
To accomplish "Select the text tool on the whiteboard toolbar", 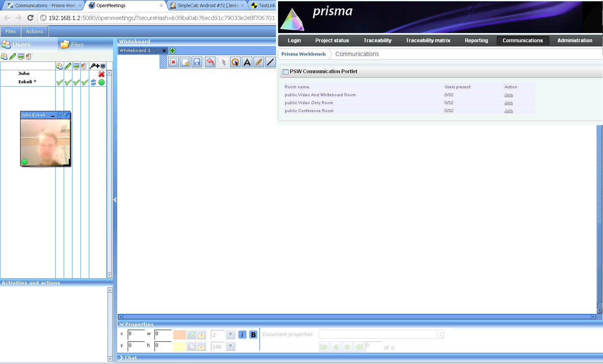I will pos(247,62).
